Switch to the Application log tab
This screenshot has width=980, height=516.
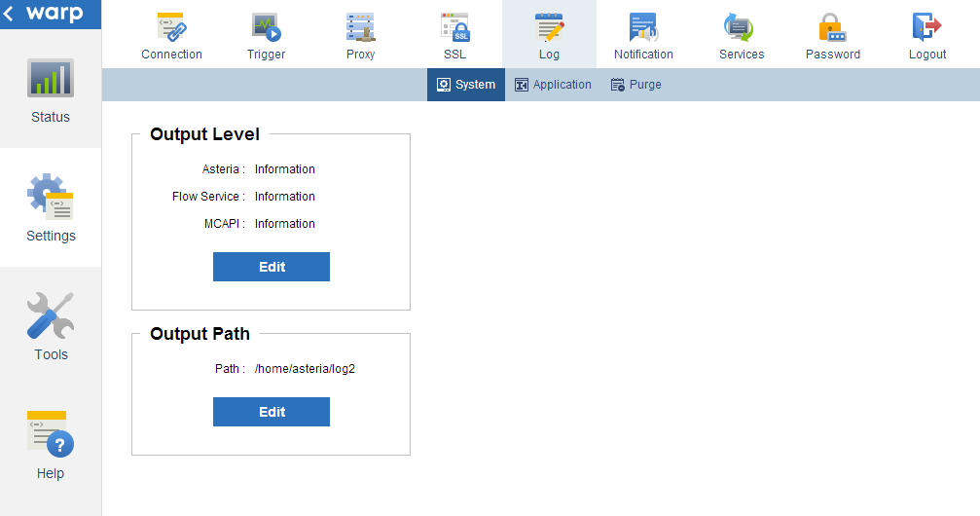coord(553,85)
